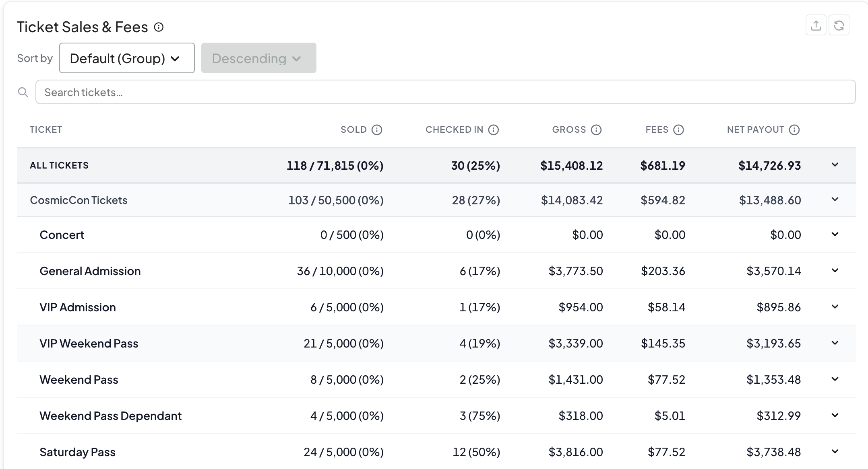
Task: Click the Concert ticket name
Action: click(x=62, y=235)
